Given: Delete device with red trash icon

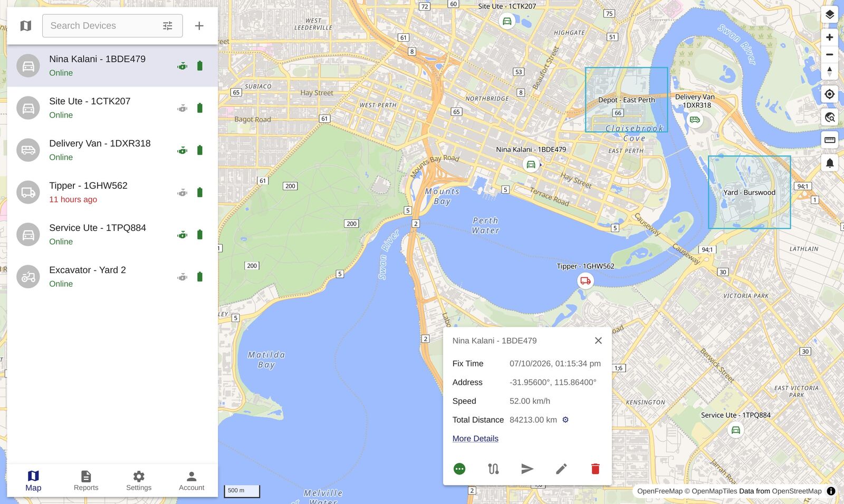Looking at the screenshot, I should point(595,469).
